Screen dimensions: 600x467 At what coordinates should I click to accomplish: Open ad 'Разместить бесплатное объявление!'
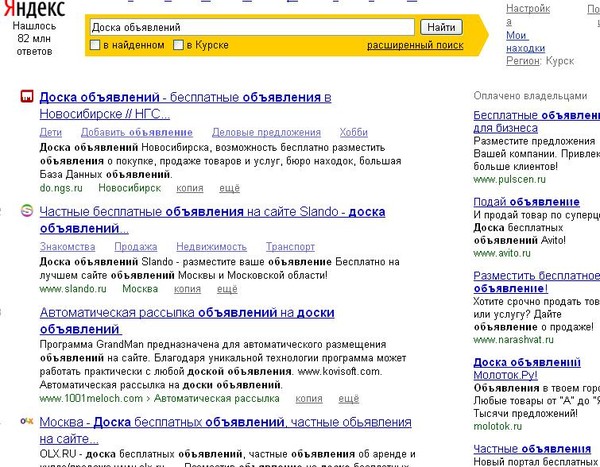536,282
